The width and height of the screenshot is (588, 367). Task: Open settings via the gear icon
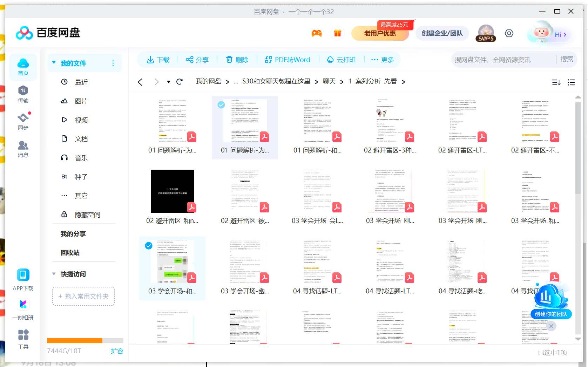coord(509,33)
